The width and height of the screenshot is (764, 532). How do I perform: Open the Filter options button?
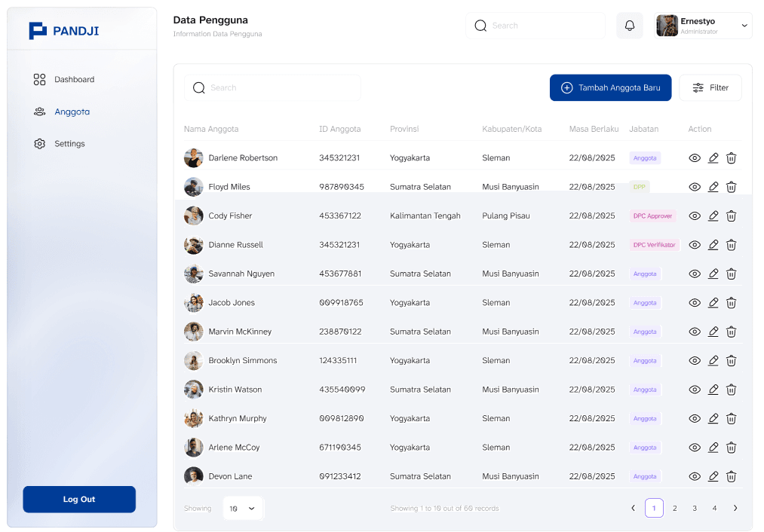point(710,88)
